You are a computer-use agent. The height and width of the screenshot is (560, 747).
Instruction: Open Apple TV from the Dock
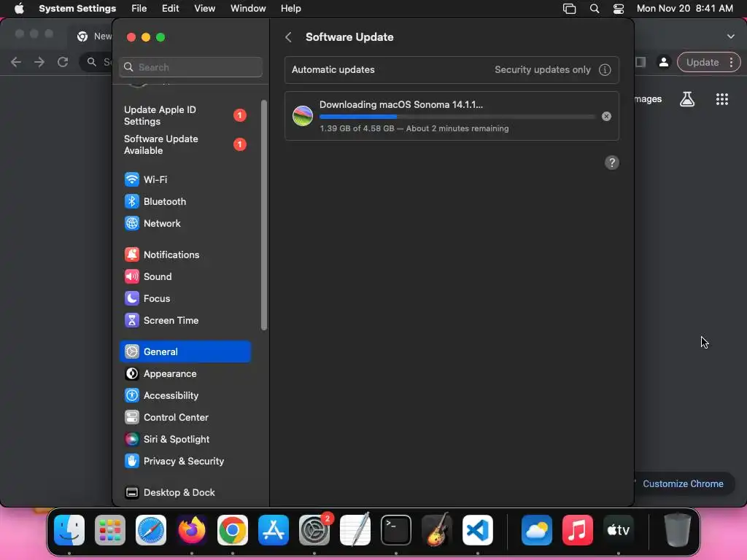619,530
